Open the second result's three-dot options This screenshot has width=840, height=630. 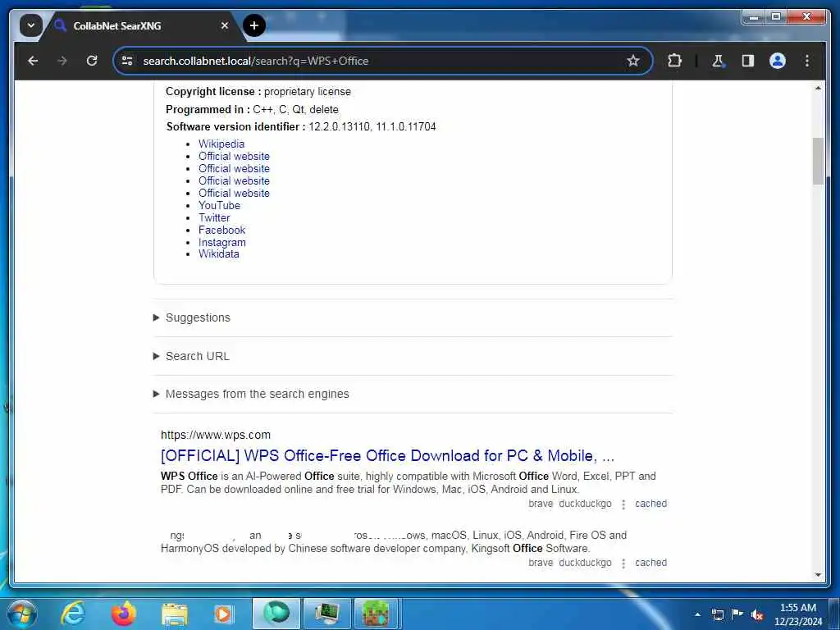623,563
